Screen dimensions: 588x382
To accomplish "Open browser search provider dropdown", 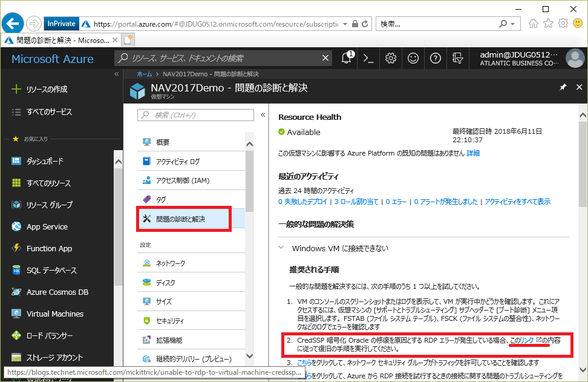I will 512,24.
